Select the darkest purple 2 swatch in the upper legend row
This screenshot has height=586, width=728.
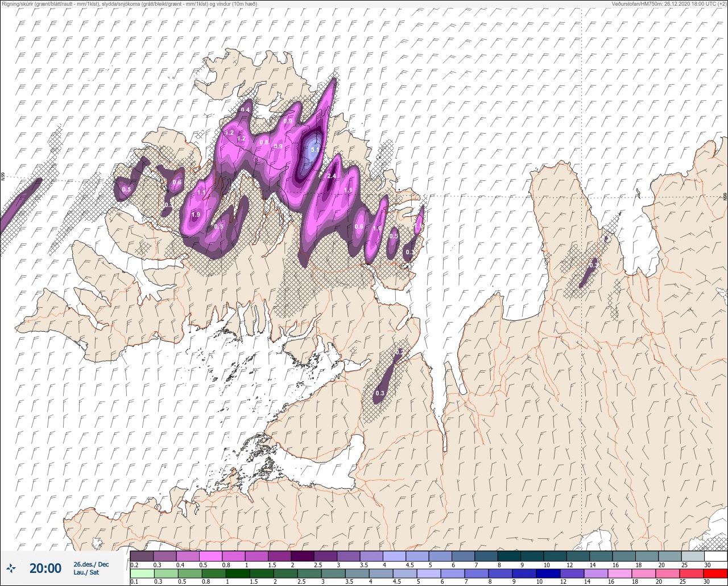coord(303,556)
